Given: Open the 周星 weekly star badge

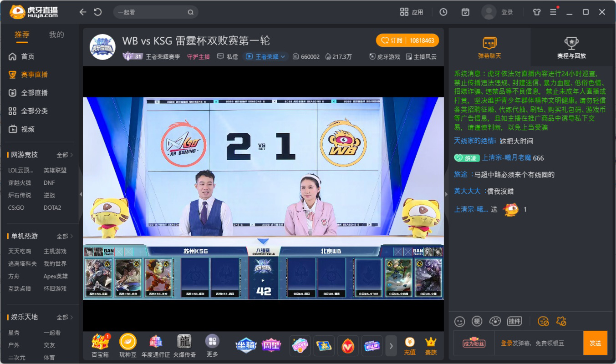Looking at the screenshot, I should 271,346.
